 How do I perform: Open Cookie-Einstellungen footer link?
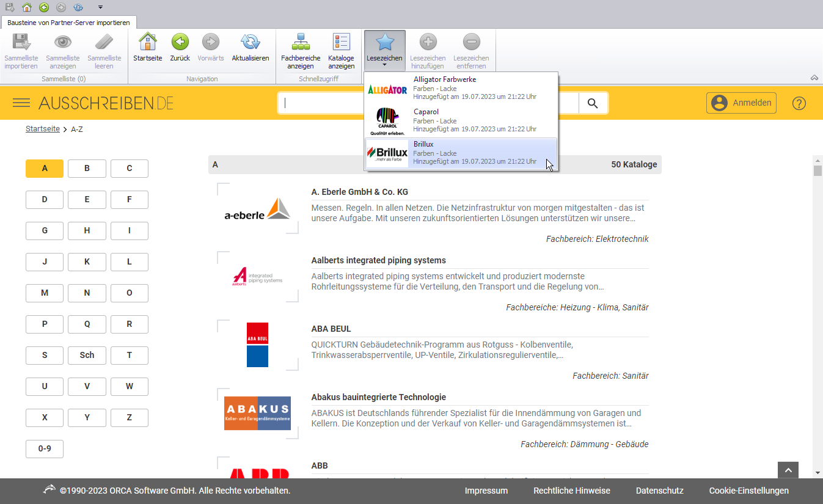tap(749, 491)
